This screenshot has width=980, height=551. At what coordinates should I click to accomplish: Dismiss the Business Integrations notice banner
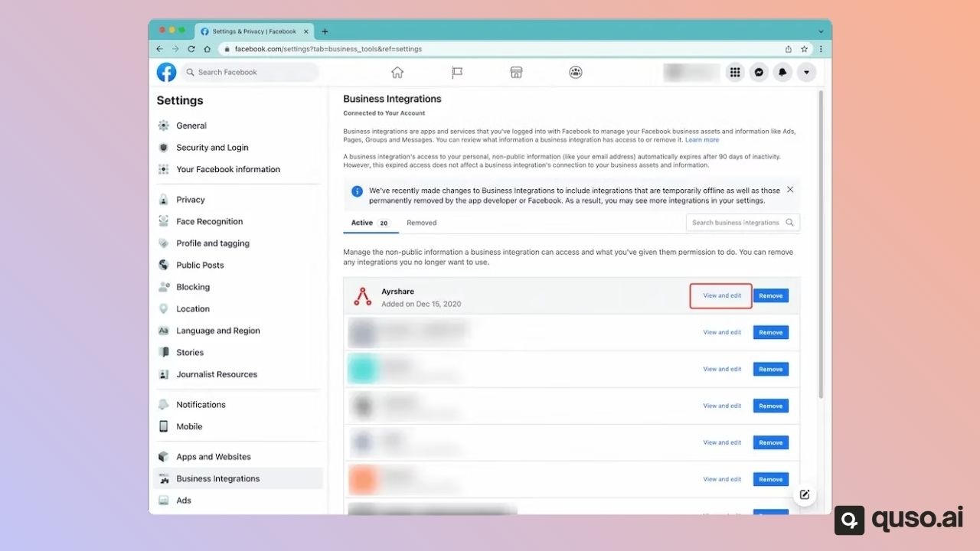pyautogui.click(x=789, y=189)
